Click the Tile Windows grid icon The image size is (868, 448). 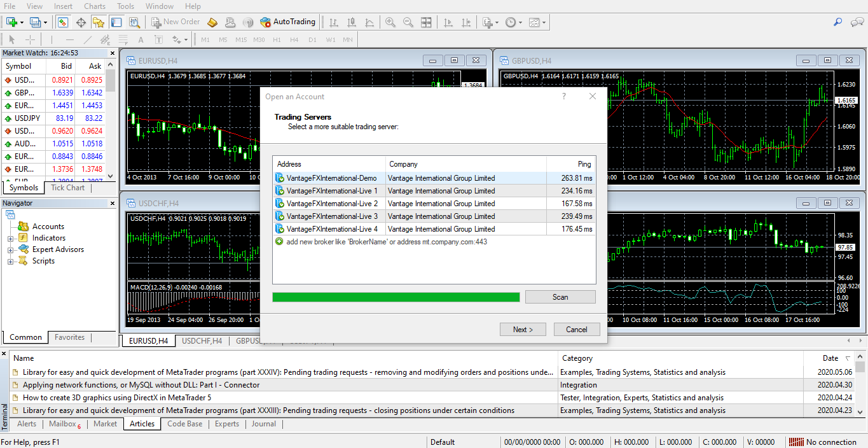pos(426,22)
